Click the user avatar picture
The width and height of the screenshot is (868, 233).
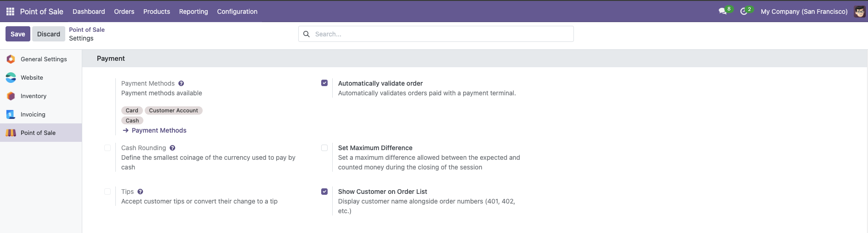pyautogui.click(x=859, y=12)
